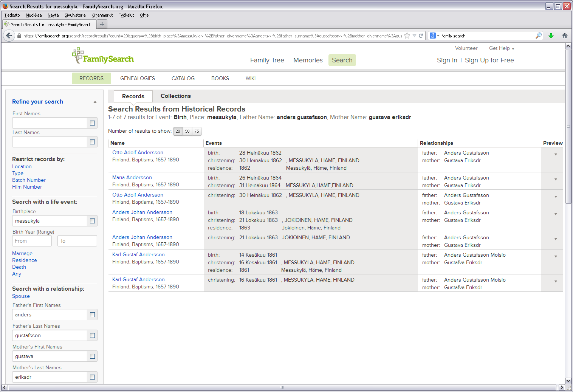
Task: Expand preview for Anders Johan birth 18 Lokakuu record
Action: [556, 214]
